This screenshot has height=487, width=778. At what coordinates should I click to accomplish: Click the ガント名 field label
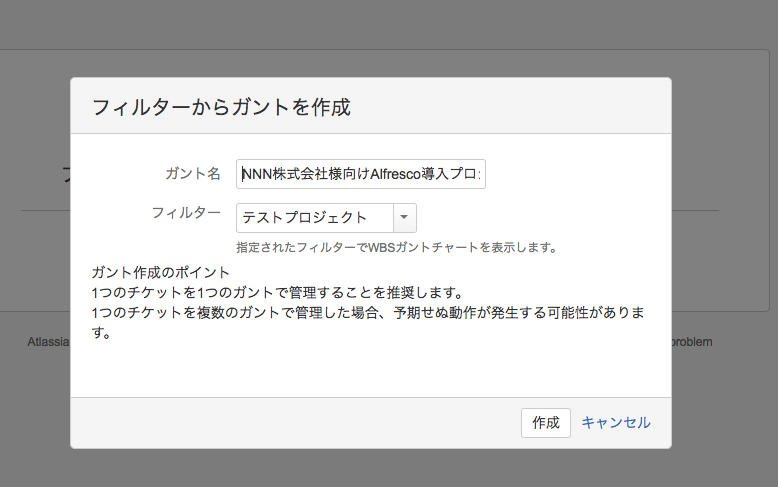tap(193, 174)
